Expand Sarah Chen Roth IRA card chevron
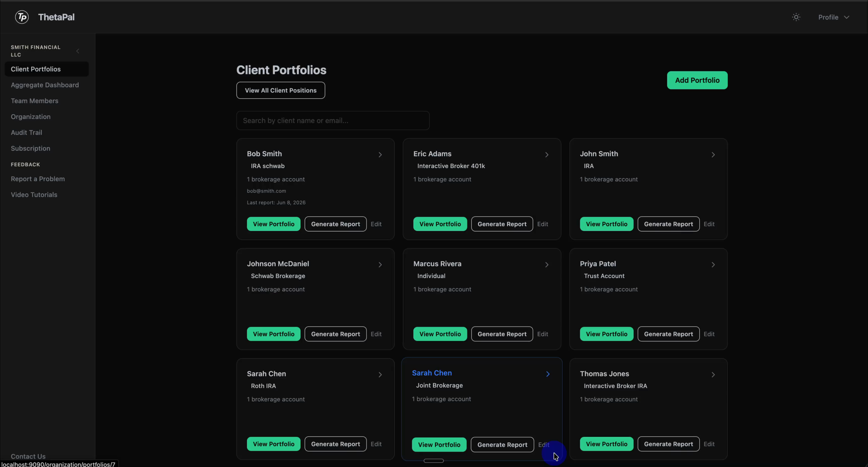 [x=380, y=375]
